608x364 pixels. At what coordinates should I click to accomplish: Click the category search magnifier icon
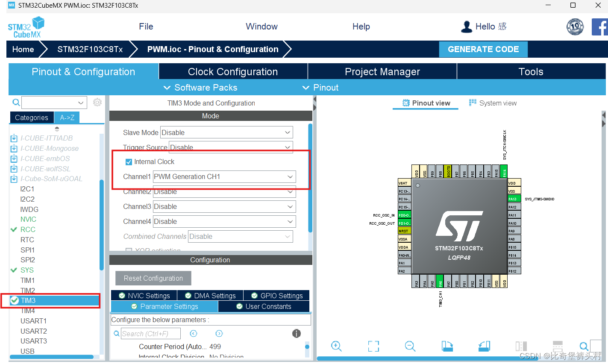tap(16, 102)
